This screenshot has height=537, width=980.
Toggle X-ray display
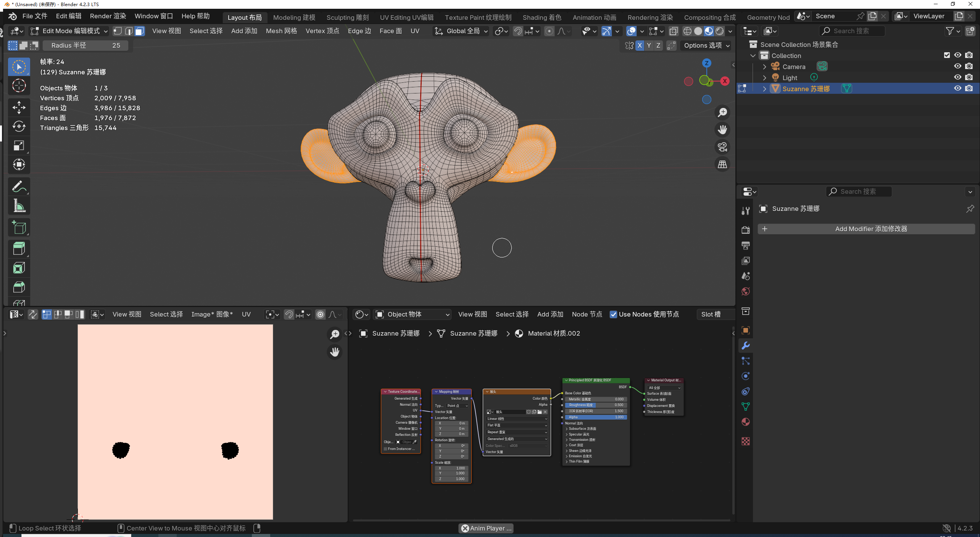(x=674, y=31)
